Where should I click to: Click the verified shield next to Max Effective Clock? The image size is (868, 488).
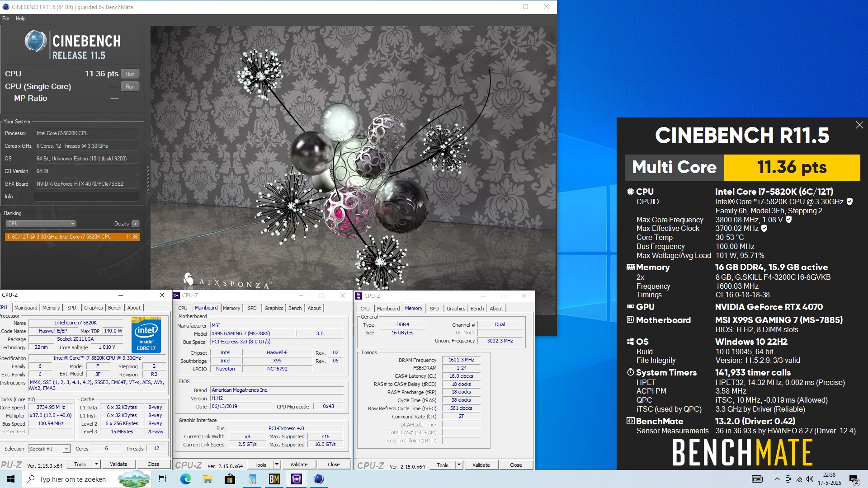click(764, 229)
